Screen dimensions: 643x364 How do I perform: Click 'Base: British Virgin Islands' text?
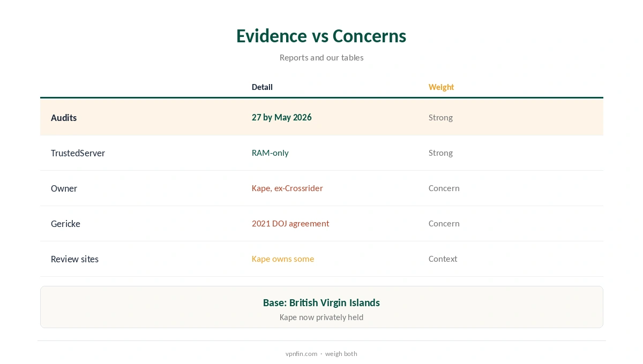322,302
